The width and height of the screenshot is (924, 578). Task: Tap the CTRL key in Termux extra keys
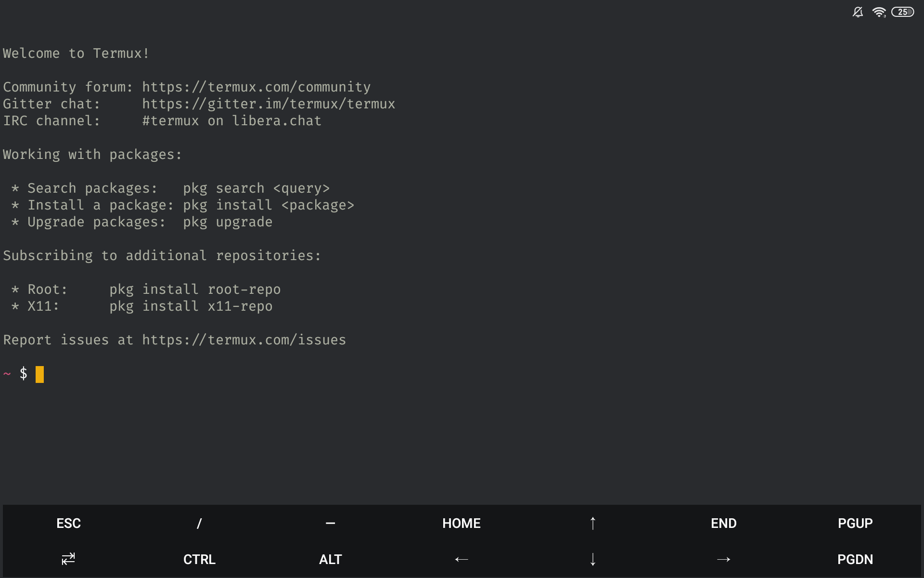click(x=199, y=559)
